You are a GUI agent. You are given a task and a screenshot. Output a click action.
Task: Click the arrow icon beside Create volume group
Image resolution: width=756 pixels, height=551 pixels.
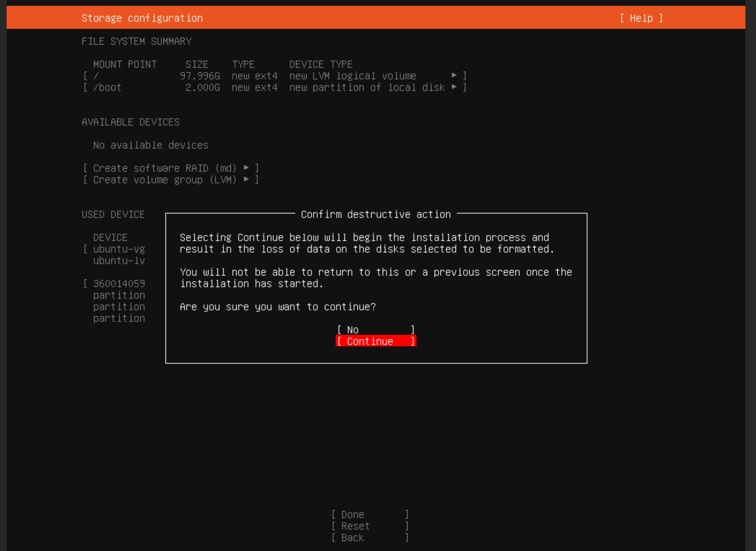[246, 179]
